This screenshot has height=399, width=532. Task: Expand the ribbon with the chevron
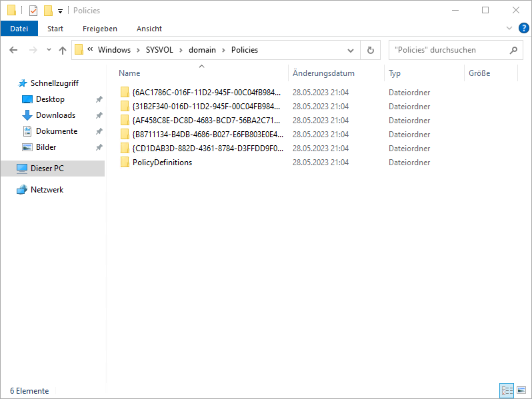509,28
